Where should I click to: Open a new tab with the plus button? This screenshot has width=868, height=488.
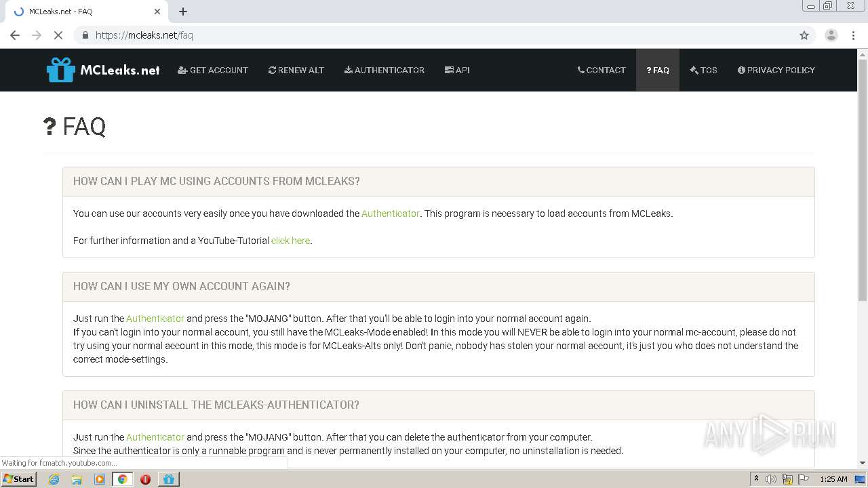click(183, 12)
